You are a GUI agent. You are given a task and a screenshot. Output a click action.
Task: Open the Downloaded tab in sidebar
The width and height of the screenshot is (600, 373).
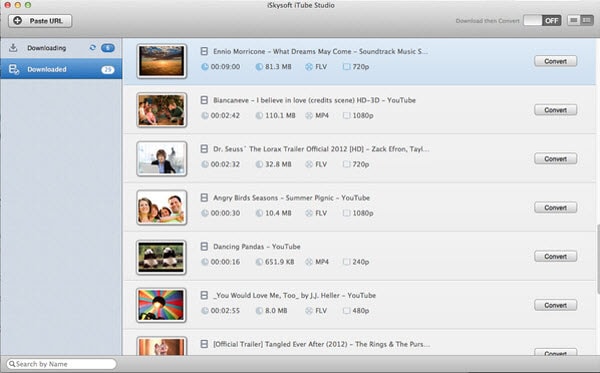pyautogui.click(x=61, y=69)
